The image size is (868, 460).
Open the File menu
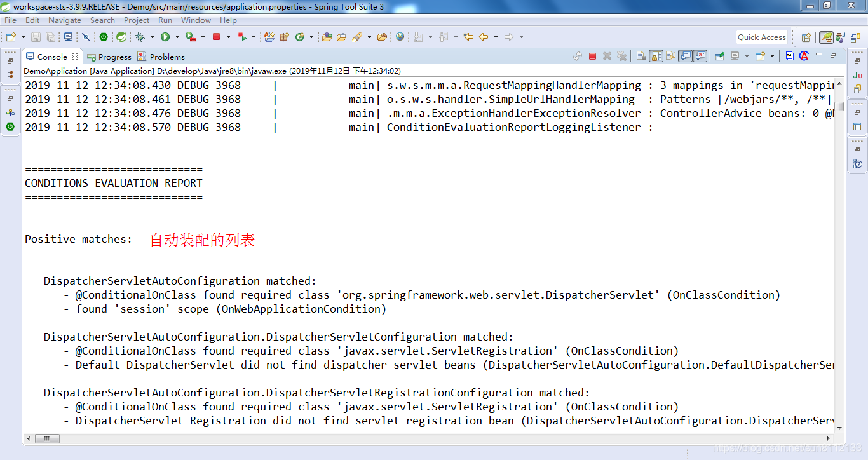[10, 20]
